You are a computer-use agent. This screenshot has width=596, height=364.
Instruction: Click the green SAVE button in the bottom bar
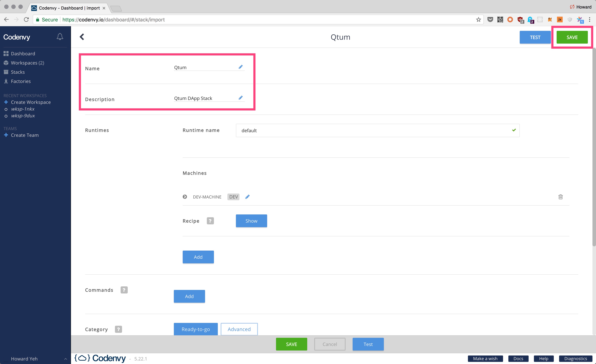click(x=291, y=344)
